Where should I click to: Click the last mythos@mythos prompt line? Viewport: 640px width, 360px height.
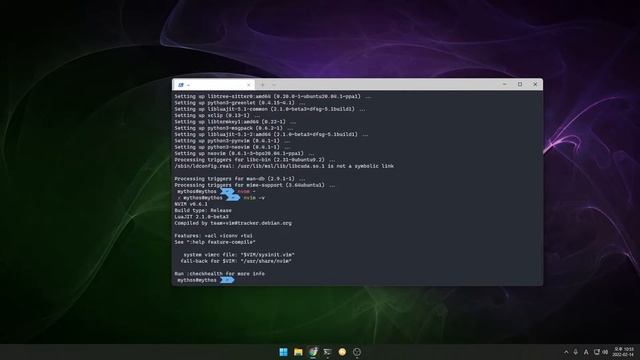(206, 280)
